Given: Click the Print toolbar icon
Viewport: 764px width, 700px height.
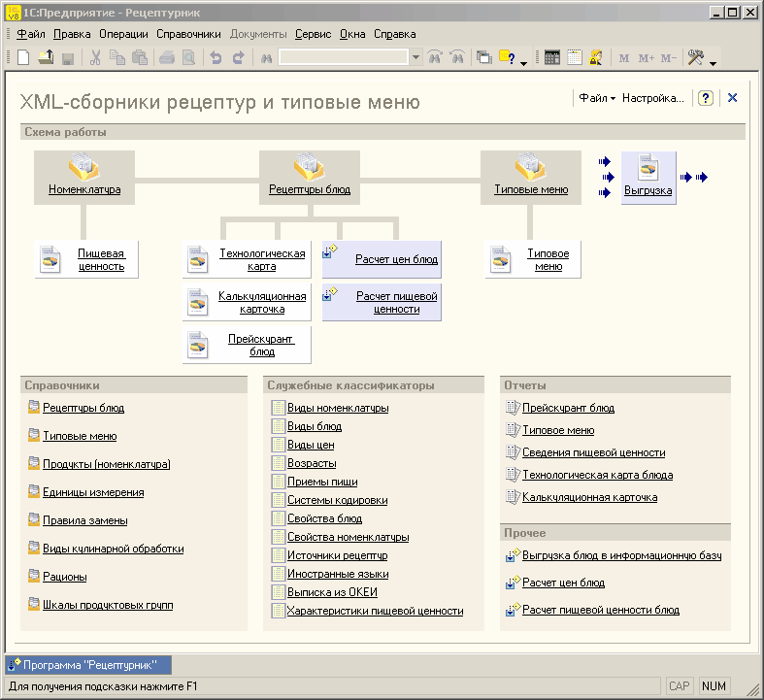Looking at the screenshot, I should [x=167, y=58].
